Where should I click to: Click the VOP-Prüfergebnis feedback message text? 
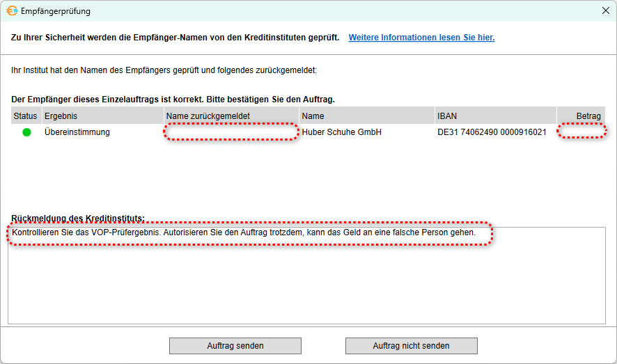(x=244, y=233)
